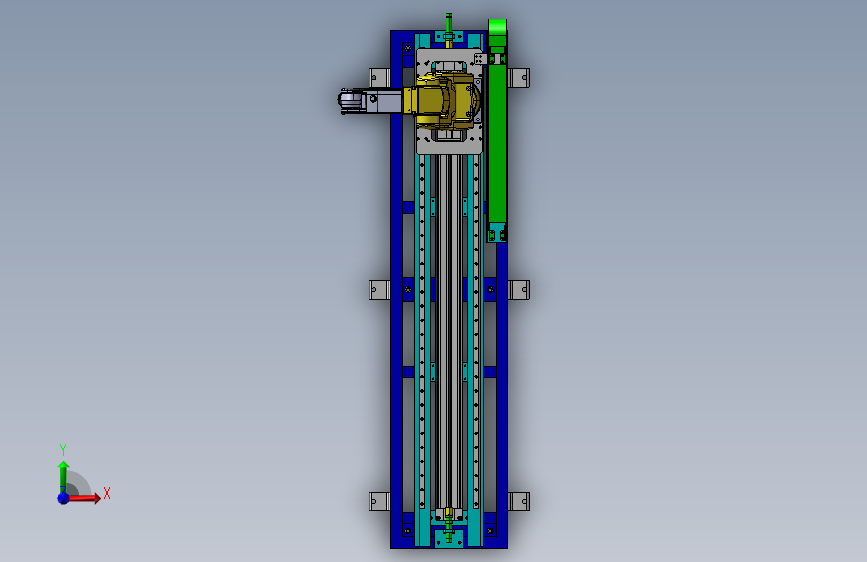Select the green screw shaft protruding at top
Screen dimensions: 867x562
coord(448,23)
